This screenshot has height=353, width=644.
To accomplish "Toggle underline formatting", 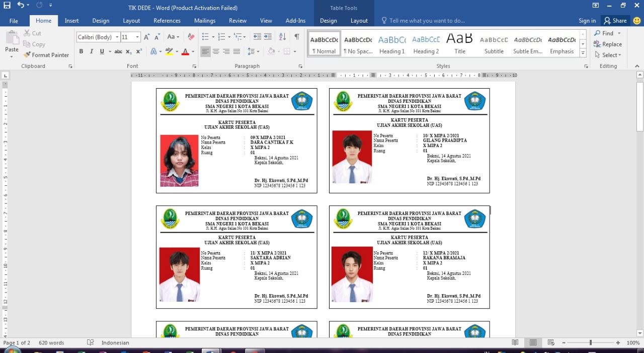I will pyautogui.click(x=102, y=51).
